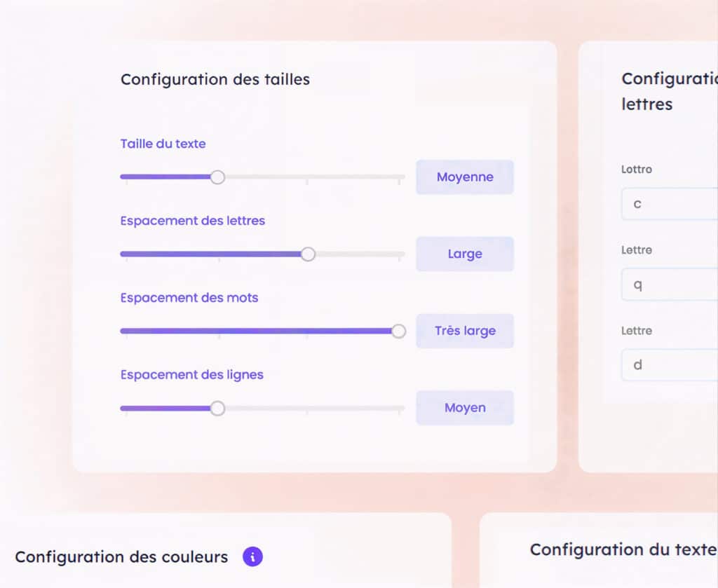
Task: Click the Taille du texte label
Action: pos(163,144)
